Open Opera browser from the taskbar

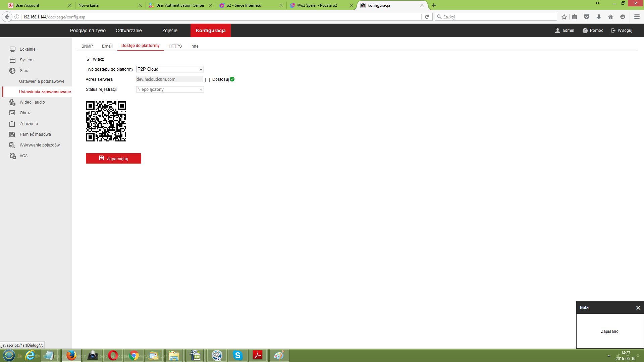click(x=113, y=355)
